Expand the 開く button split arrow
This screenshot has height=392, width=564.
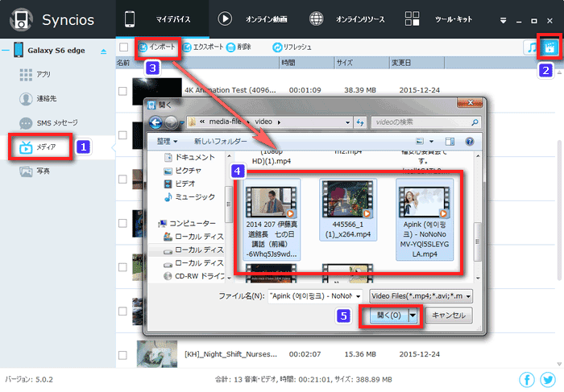click(x=413, y=316)
